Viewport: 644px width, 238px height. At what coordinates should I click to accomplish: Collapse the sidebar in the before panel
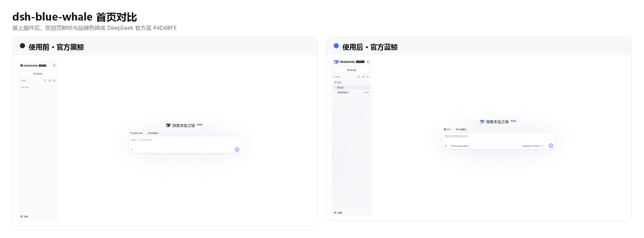click(x=54, y=65)
